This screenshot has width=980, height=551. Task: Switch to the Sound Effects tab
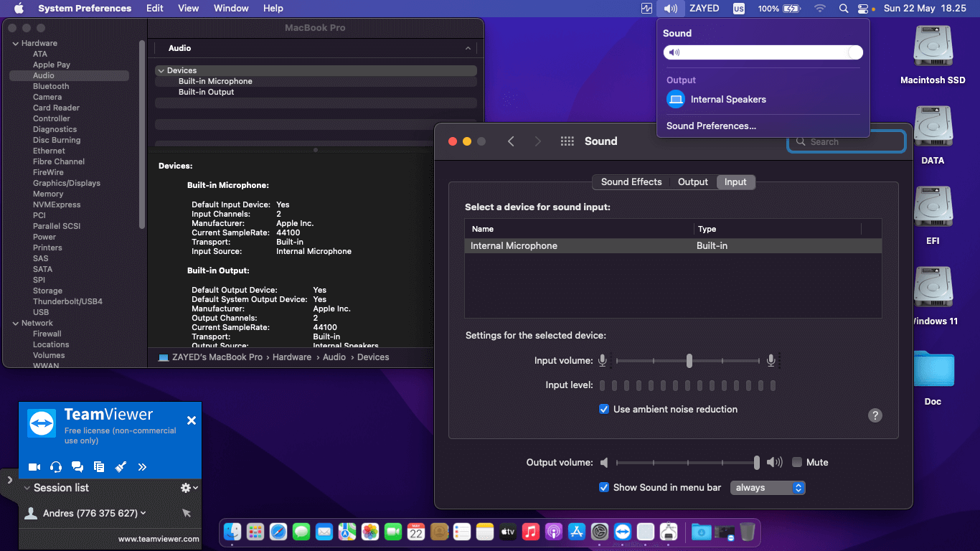(631, 182)
